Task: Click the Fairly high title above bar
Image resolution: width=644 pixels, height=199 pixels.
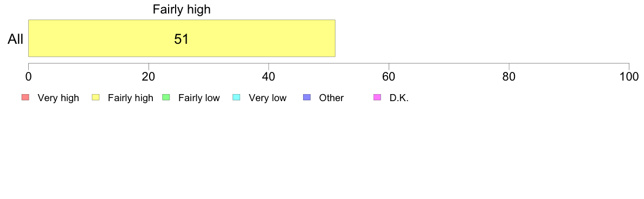Action: click(x=182, y=9)
